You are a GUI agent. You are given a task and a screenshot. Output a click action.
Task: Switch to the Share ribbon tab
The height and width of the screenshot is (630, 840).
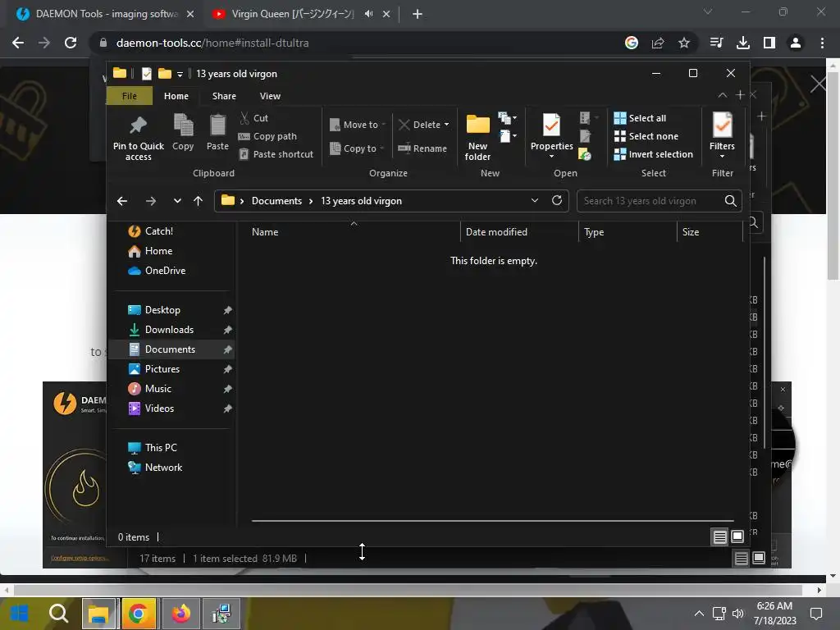coord(224,96)
